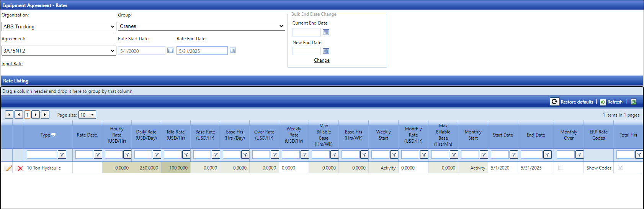Screen dimensions: 644x209
Task: Open the Rate End Date calendar picker
Action: coord(233,51)
